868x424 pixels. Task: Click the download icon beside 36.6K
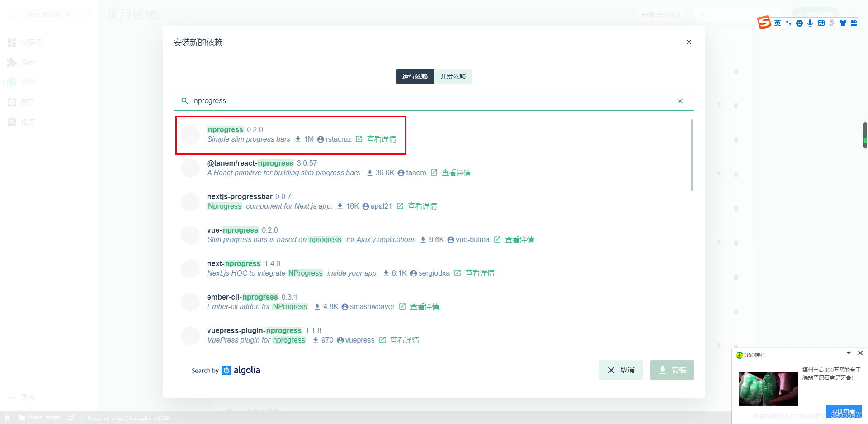(370, 172)
